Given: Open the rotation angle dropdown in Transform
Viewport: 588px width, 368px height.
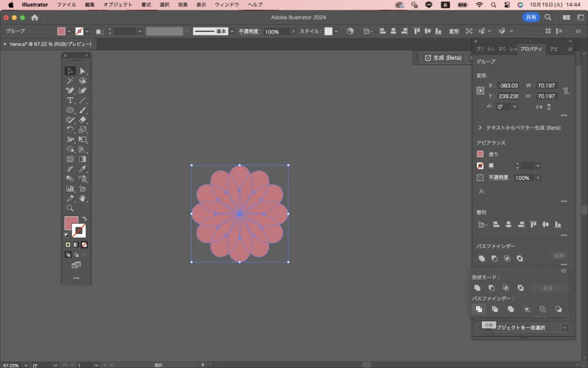Looking at the screenshot, I should tap(514, 106).
